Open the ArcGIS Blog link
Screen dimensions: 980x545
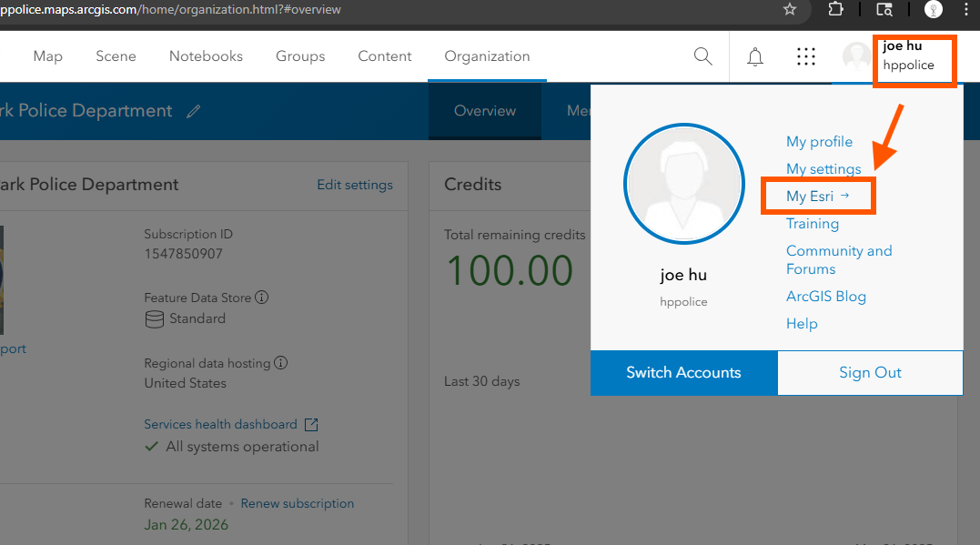(826, 297)
